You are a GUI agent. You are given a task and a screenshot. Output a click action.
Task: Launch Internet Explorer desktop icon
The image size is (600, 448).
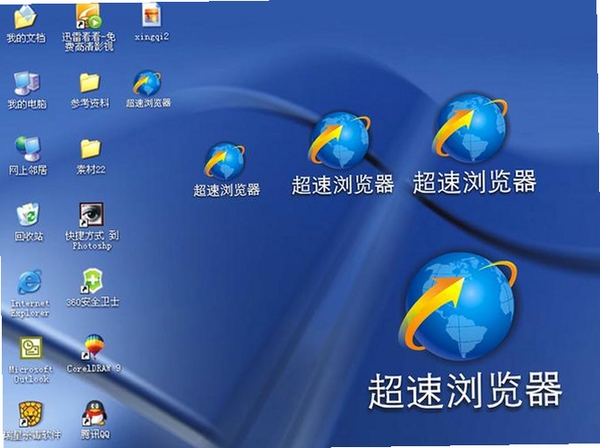click(29, 282)
